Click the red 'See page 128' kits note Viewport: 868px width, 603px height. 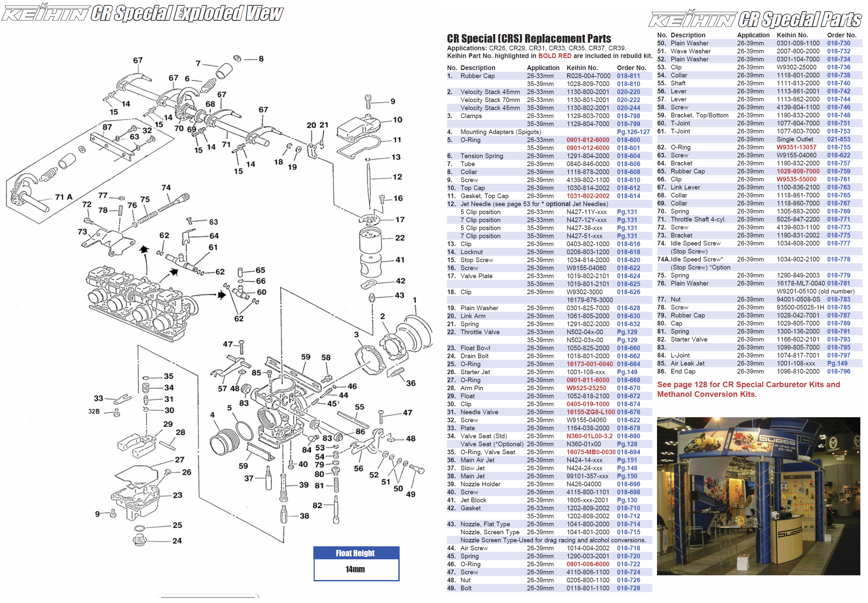[748, 390]
